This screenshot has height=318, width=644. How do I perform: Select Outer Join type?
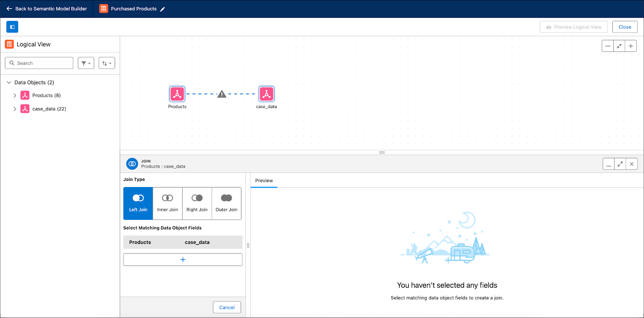click(227, 204)
